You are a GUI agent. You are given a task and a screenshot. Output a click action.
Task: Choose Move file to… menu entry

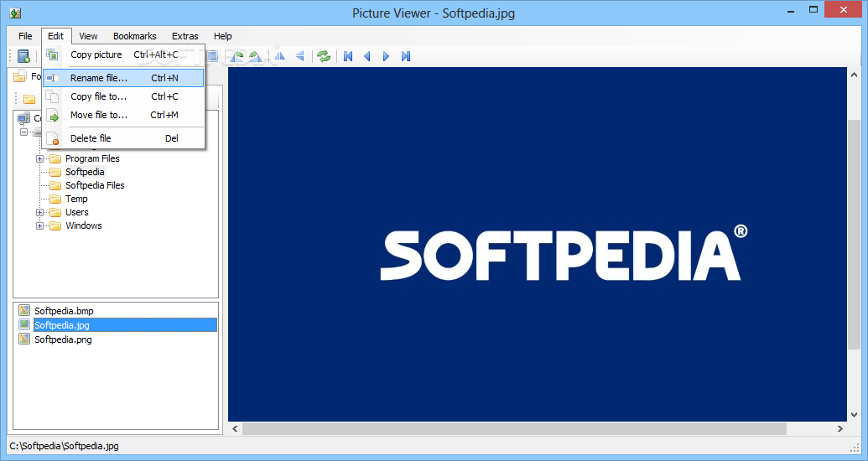tap(123, 115)
